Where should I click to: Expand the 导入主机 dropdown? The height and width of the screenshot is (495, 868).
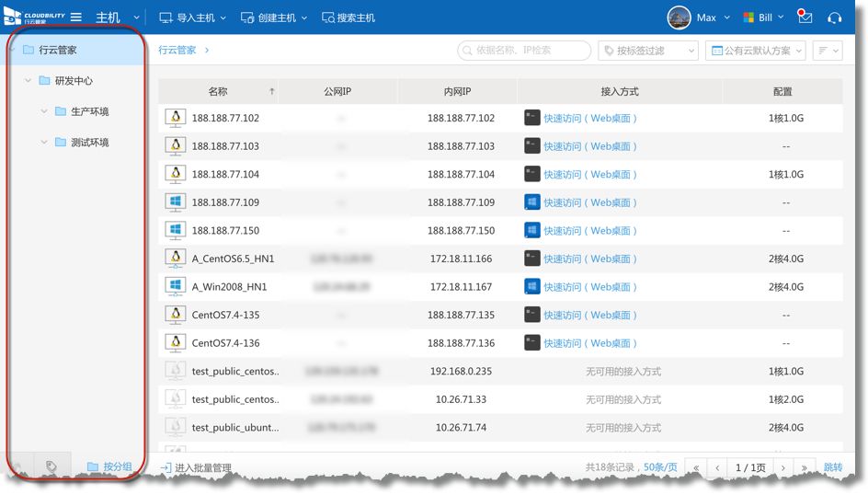tap(194, 17)
